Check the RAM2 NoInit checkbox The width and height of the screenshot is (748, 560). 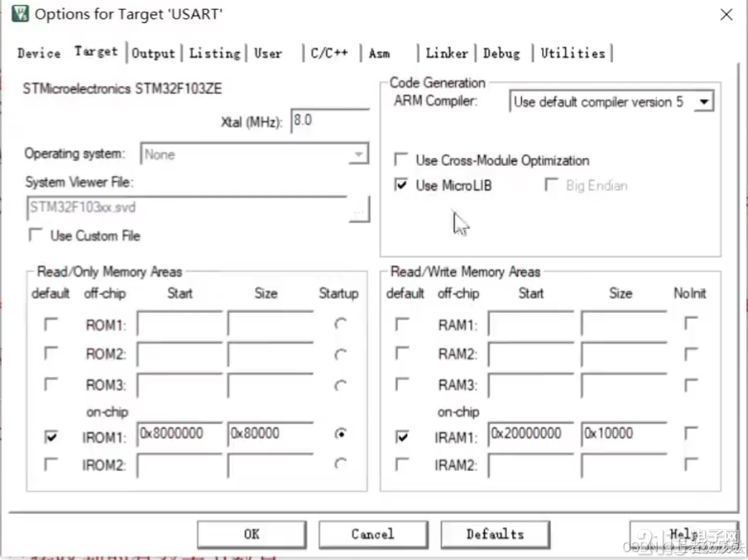pos(691,354)
